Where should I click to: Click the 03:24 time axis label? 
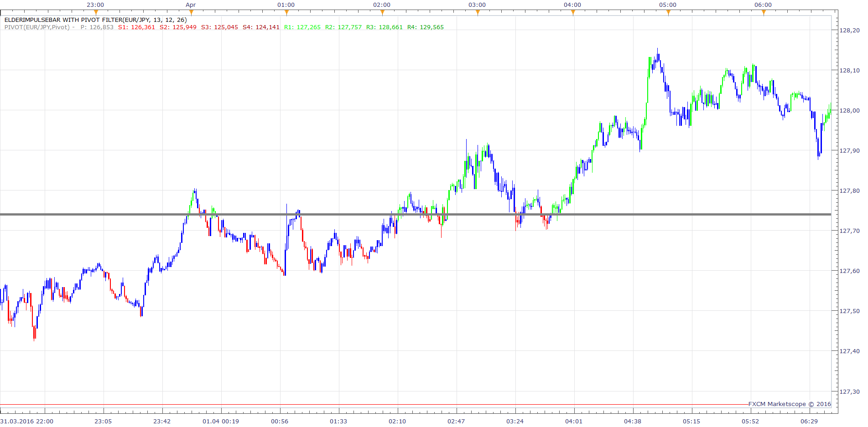[x=515, y=421]
